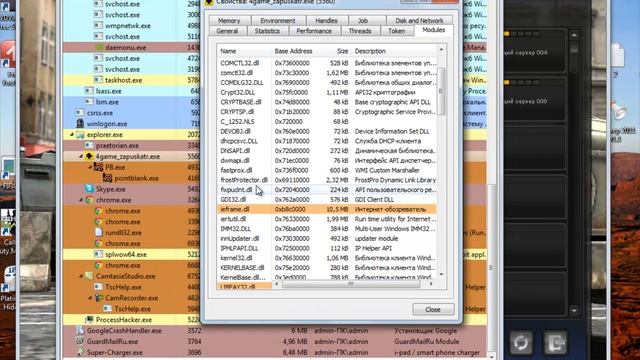Collapse the CamRecorder.exe process node

pos(90,298)
